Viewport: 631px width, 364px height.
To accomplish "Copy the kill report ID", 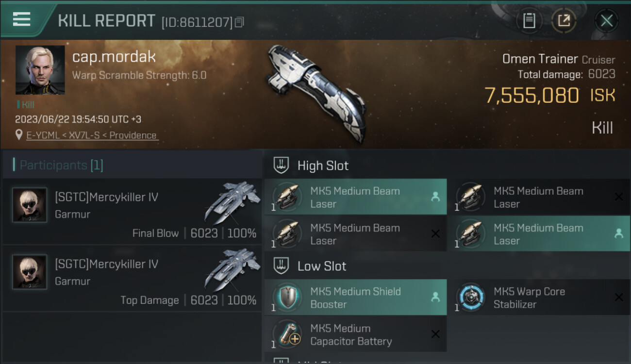I will [x=239, y=22].
